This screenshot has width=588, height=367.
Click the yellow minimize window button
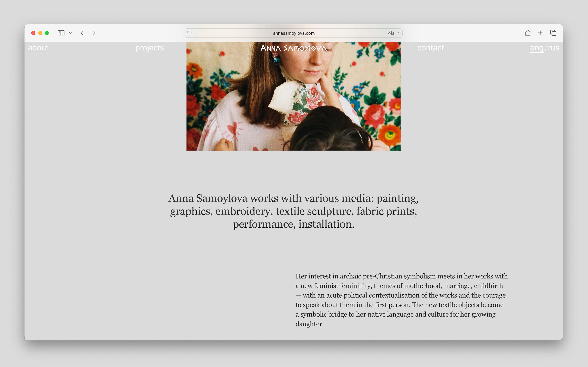coord(40,33)
